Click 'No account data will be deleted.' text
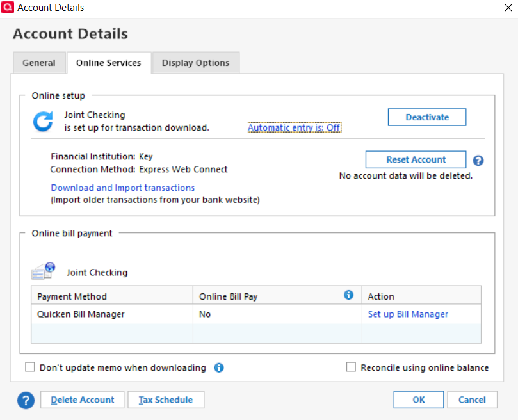The width and height of the screenshot is (518, 420). coord(406,176)
